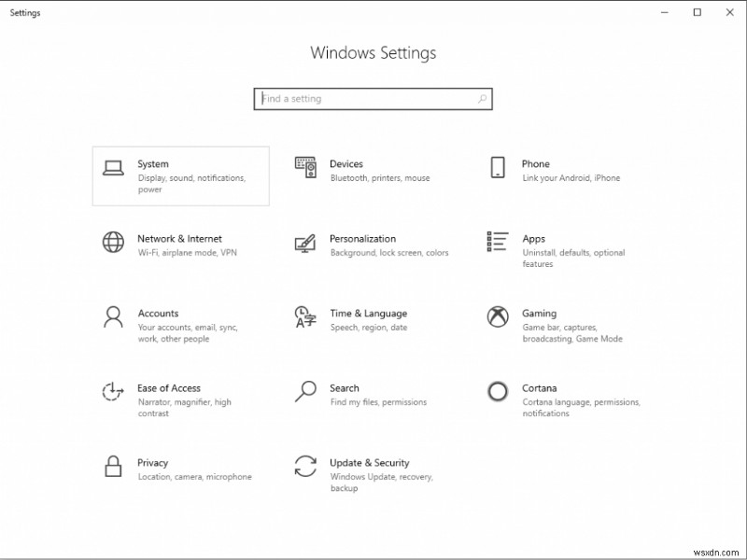Open Apps settings
Image resolution: width=747 pixels, height=560 pixels.
(x=564, y=250)
